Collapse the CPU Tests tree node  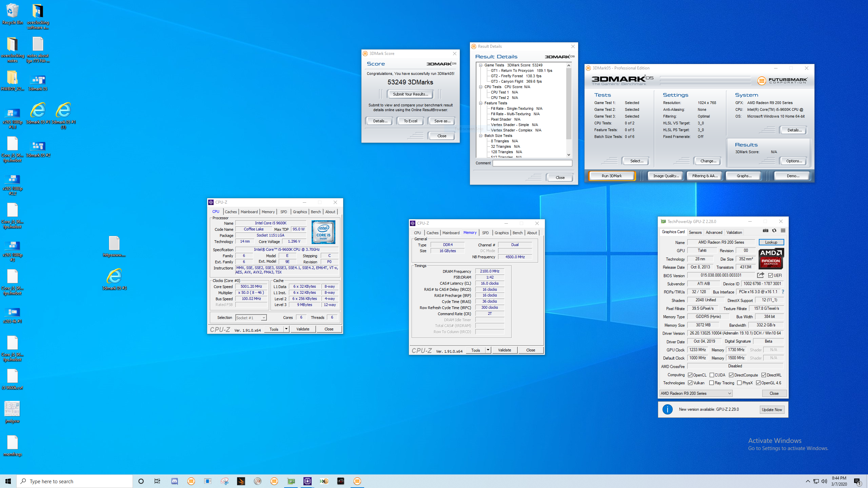coord(480,87)
